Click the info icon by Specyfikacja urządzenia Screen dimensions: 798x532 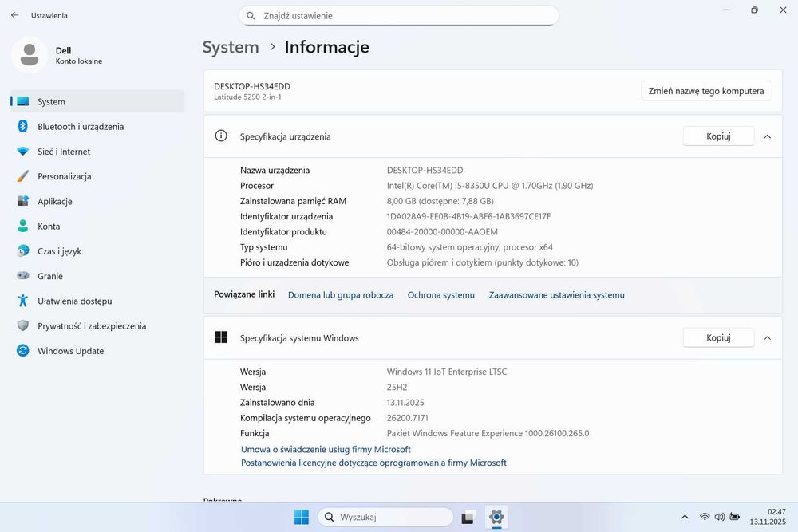pos(221,136)
